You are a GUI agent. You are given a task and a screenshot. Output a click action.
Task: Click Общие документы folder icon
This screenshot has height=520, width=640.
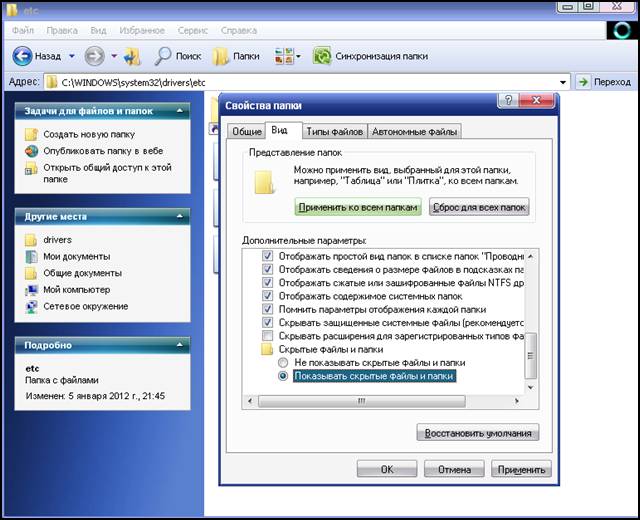coord(31,273)
